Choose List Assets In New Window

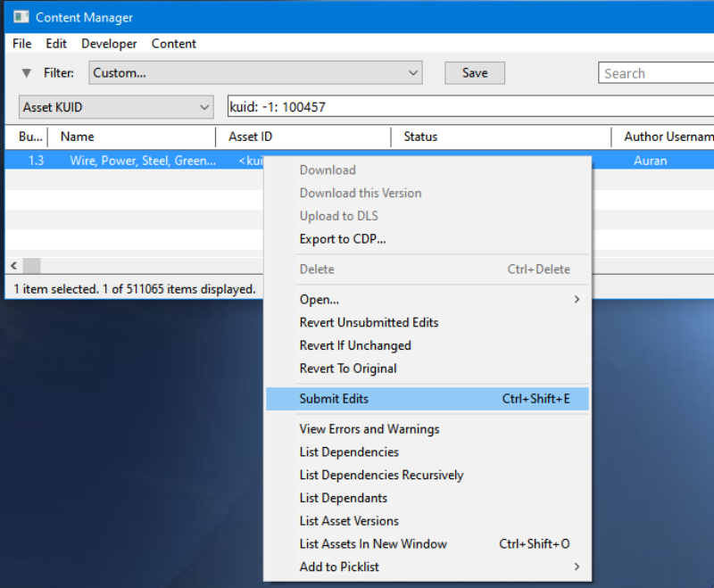(x=428, y=544)
